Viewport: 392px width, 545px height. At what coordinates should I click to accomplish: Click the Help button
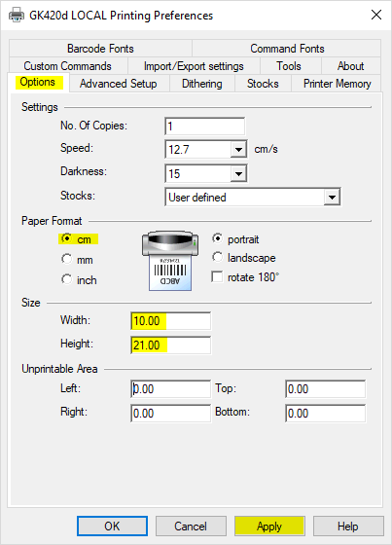pyautogui.click(x=348, y=527)
